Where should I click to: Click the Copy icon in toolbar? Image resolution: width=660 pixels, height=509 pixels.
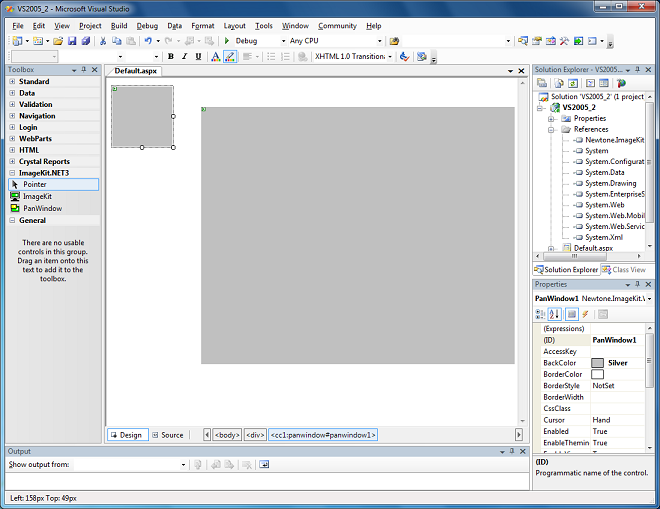pos(117,41)
